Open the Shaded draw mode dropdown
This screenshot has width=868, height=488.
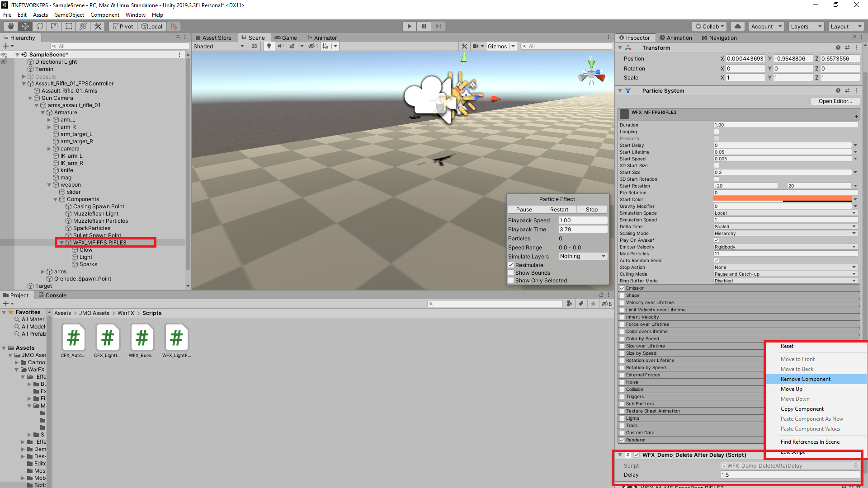pyautogui.click(x=218, y=46)
